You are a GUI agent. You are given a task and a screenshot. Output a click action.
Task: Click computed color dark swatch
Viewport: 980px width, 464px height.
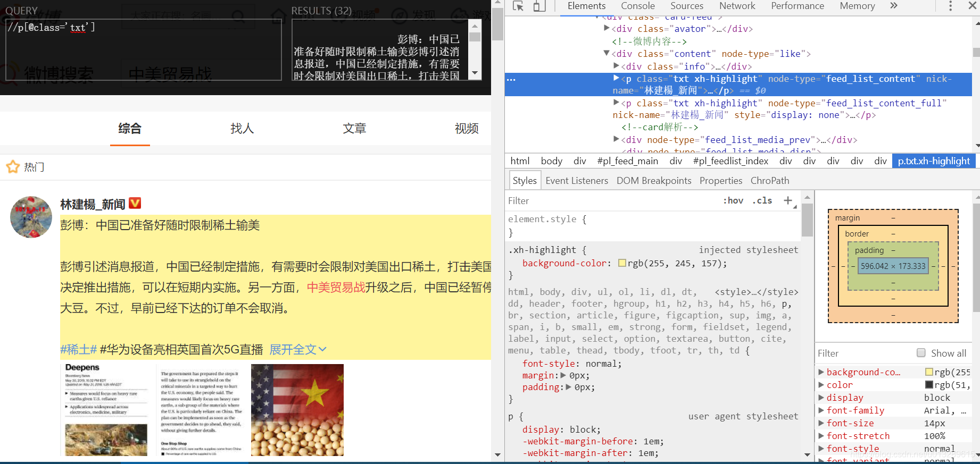click(x=929, y=385)
